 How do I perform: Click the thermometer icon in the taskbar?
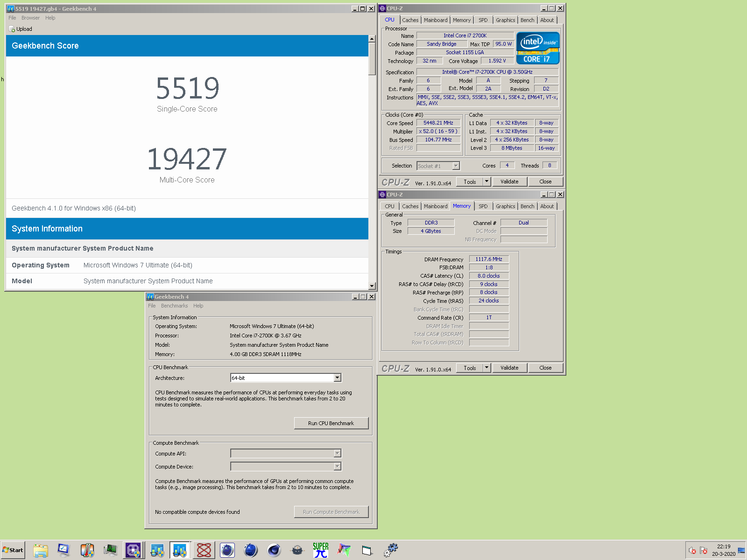click(87, 550)
